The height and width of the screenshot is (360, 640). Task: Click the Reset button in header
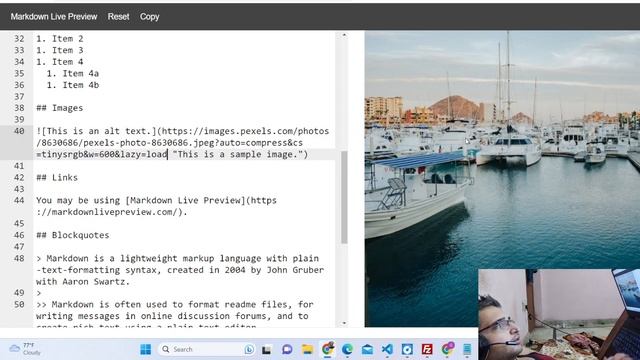(118, 17)
